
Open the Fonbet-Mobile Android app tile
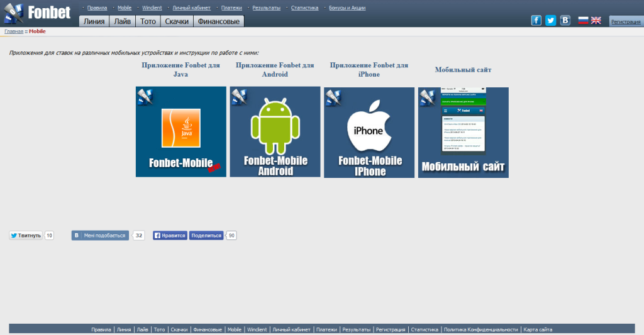275,132
